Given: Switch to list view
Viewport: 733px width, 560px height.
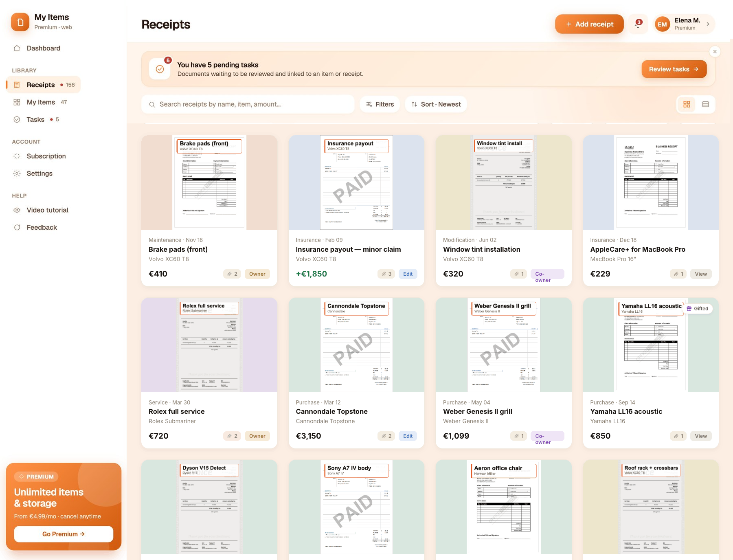Looking at the screenshot, I should tap(705, 104).
